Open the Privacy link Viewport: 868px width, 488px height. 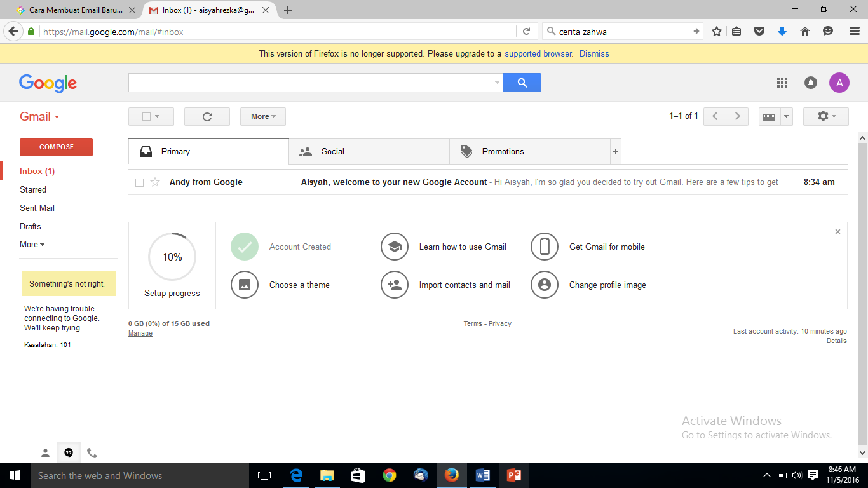pos(500,324)
